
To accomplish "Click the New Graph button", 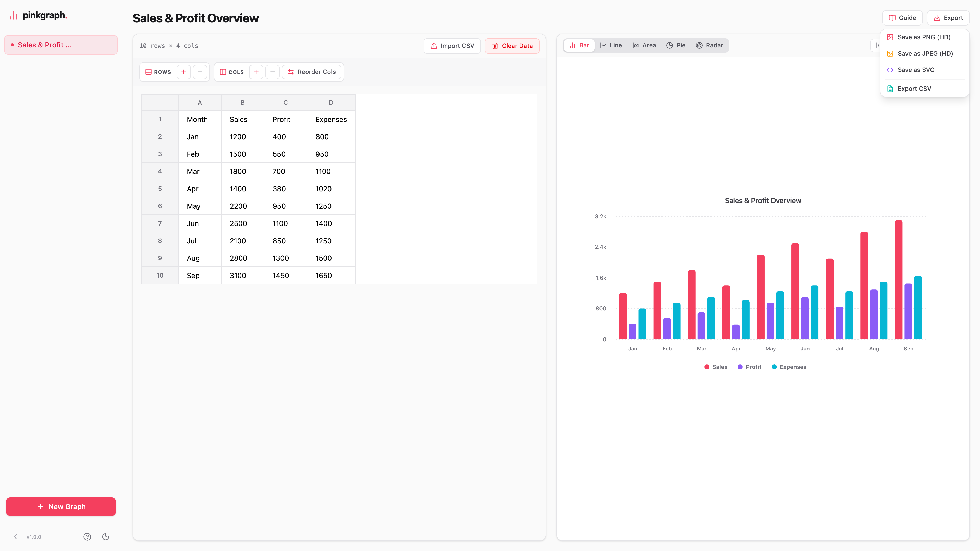I will [61, 507].
